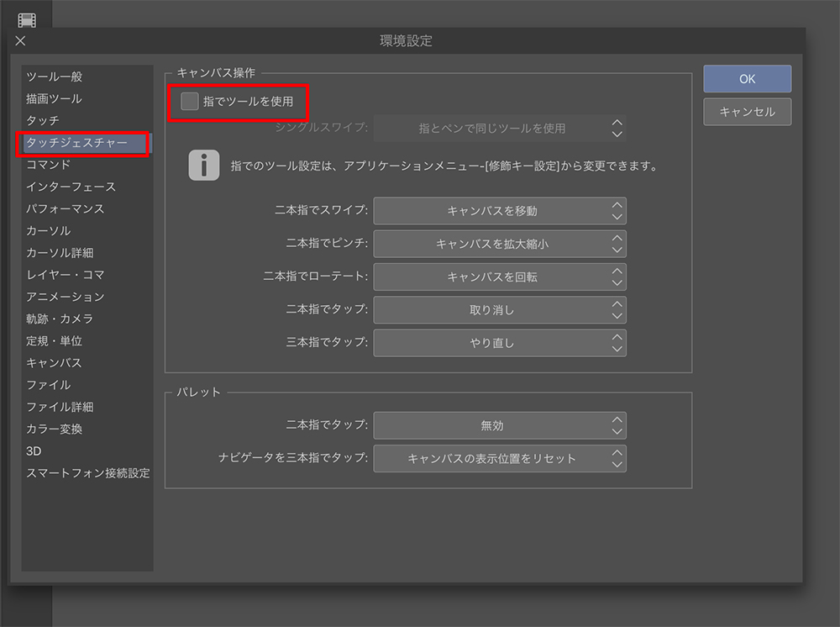Open the palette 二本指でタップ dropdown showing 無効

[x=499, y=425]
